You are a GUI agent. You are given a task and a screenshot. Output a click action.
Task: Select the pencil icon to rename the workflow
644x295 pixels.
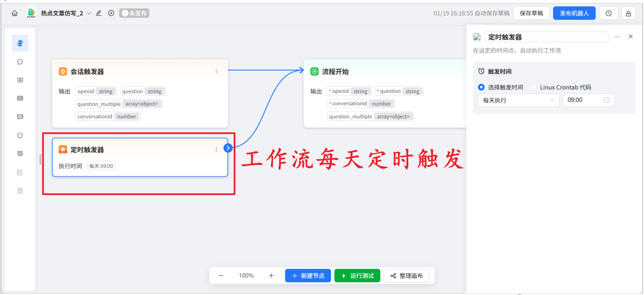pos(98,13)
